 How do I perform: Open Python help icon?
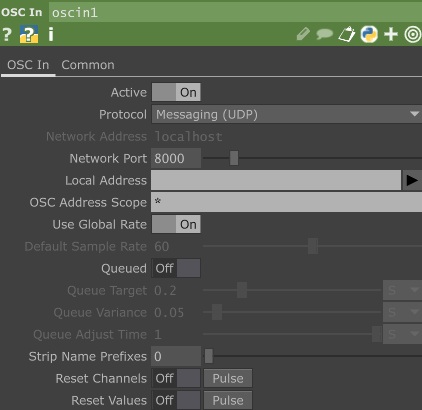(x=29, y=34)
